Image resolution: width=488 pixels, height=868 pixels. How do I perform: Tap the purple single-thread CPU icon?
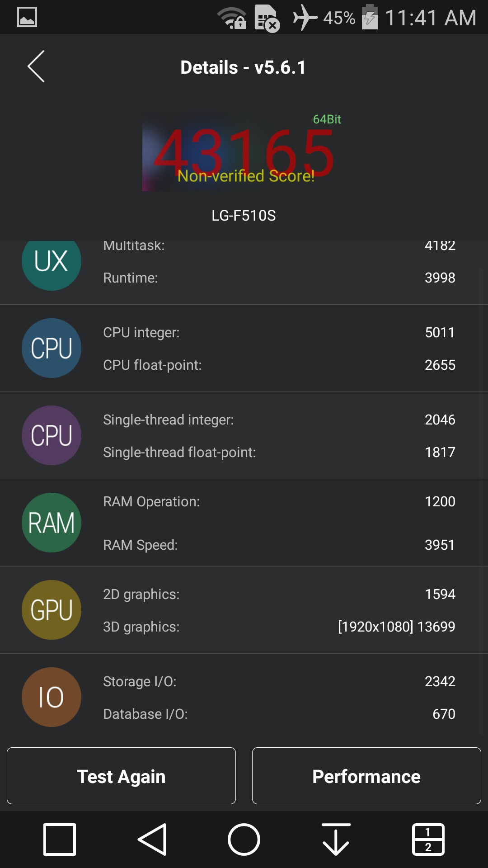pyautogui.click(x=52, y=435)
